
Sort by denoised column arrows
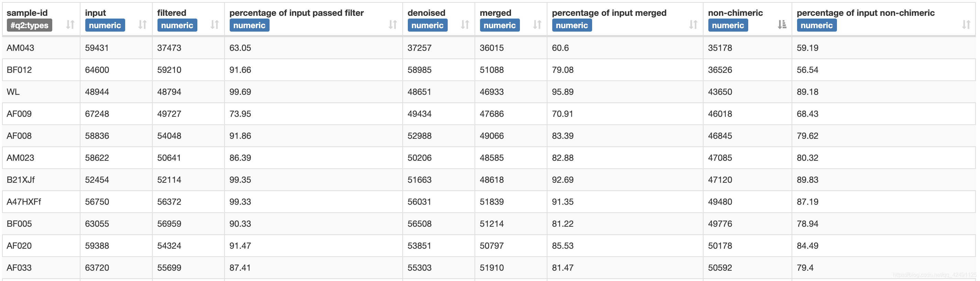click(465, 25)
